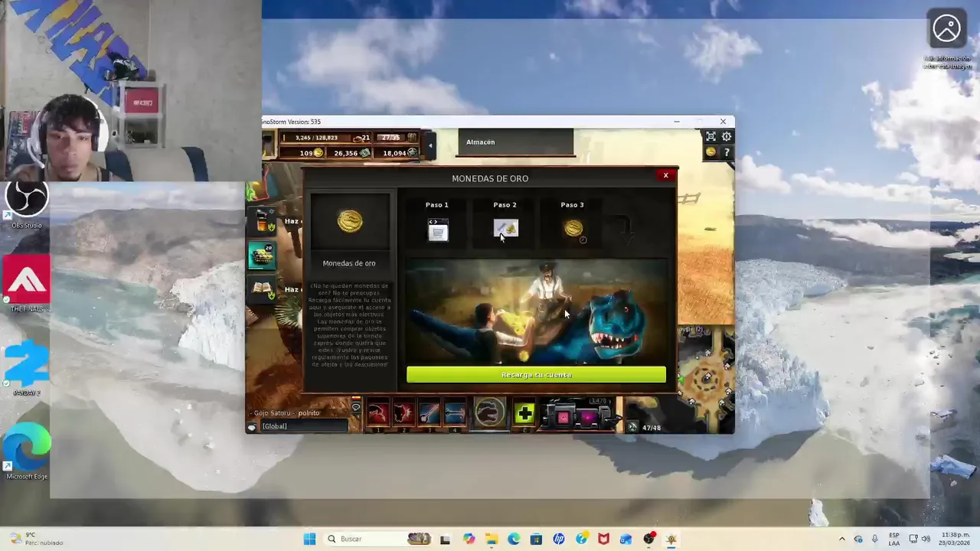Activate skill slot 2 red beast
980x551 pixels.
tap(403, 415)
